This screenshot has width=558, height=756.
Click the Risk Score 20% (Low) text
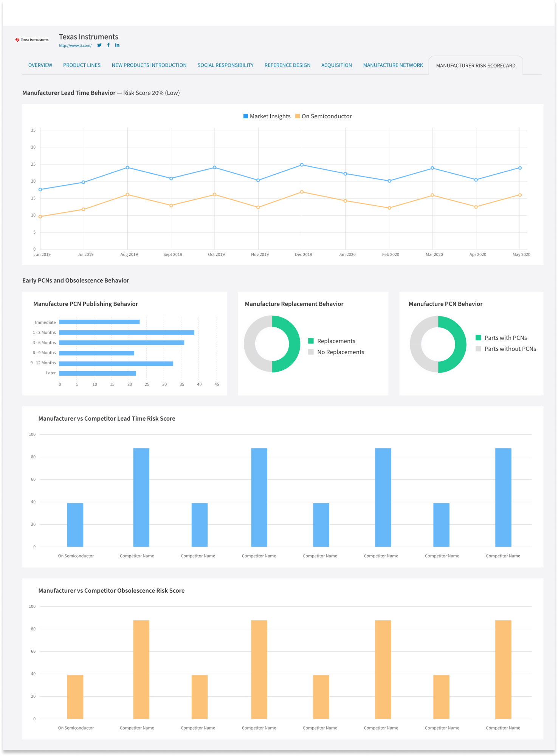(x=151, y=93)
